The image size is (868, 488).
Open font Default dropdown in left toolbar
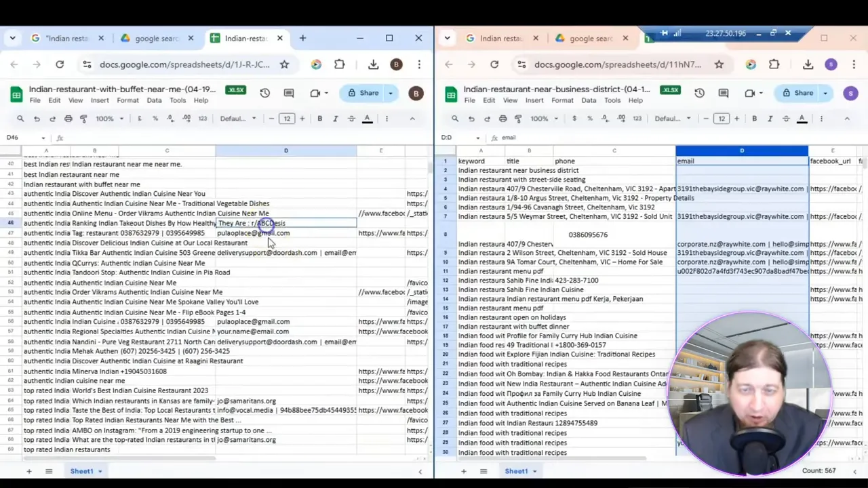click(x=238, y=119)
